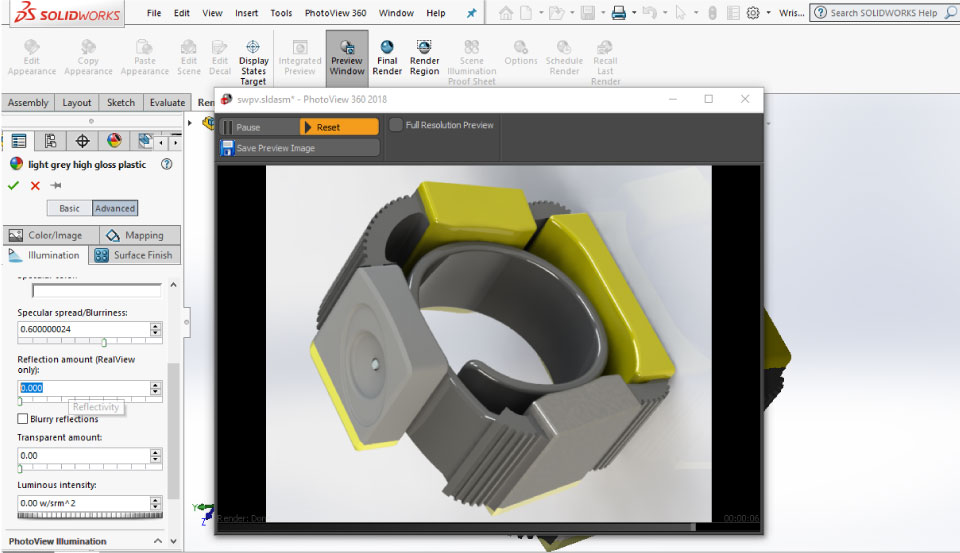Reset the preview render
Image resolution: width=960 pixels, height=553 pixels.
(339, 127)
